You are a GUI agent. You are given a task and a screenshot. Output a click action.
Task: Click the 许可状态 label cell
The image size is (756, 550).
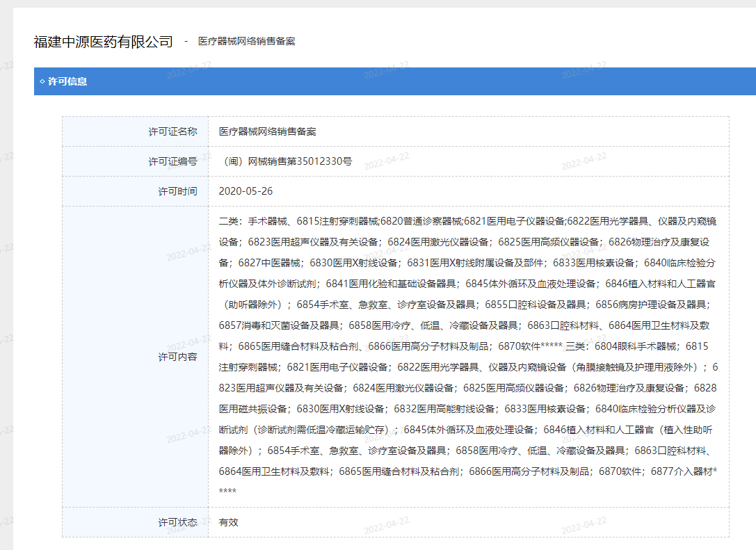[x=136, y=522]
